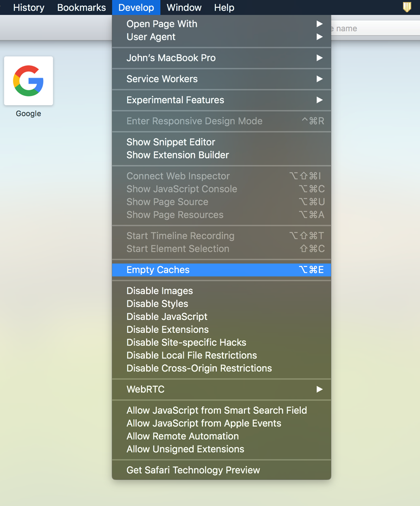Image resolution: width=420 pixels, height=506 pixels.
Task: Choose Start Timeline Recording
Action: coord(222,235)
